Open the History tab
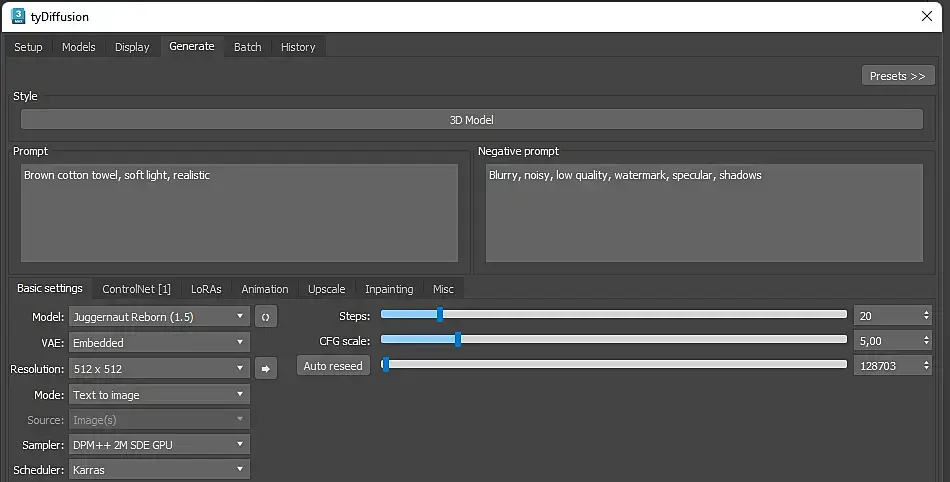The image size is (950, 482). [x=298, y=47]
